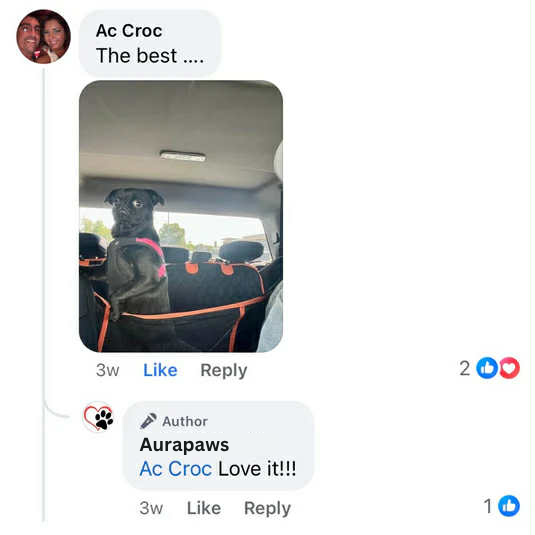Click the Author label text

(x=185, y=421)
